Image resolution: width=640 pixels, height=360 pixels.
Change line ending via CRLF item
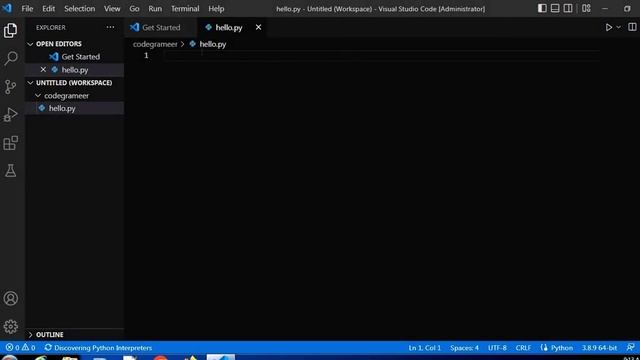pyautogui.click(x=523, y=348)
